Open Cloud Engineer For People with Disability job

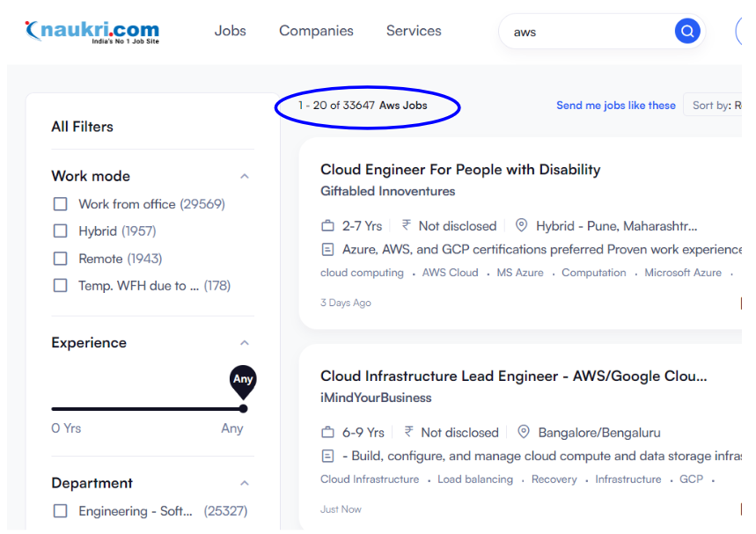tap(460, 170)
